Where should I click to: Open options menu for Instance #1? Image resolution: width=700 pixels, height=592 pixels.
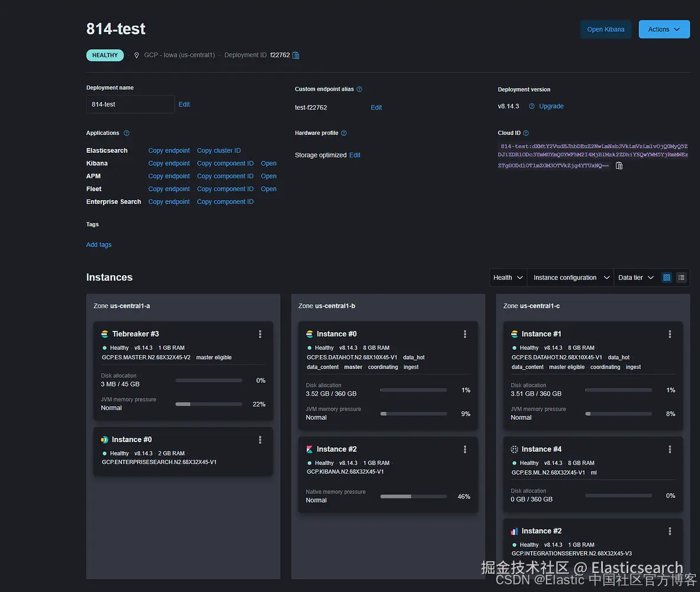click(670, 334)
